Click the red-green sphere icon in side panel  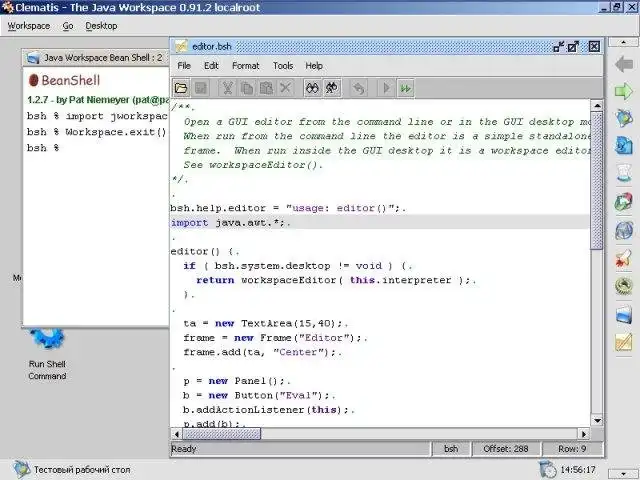[624, 202]
